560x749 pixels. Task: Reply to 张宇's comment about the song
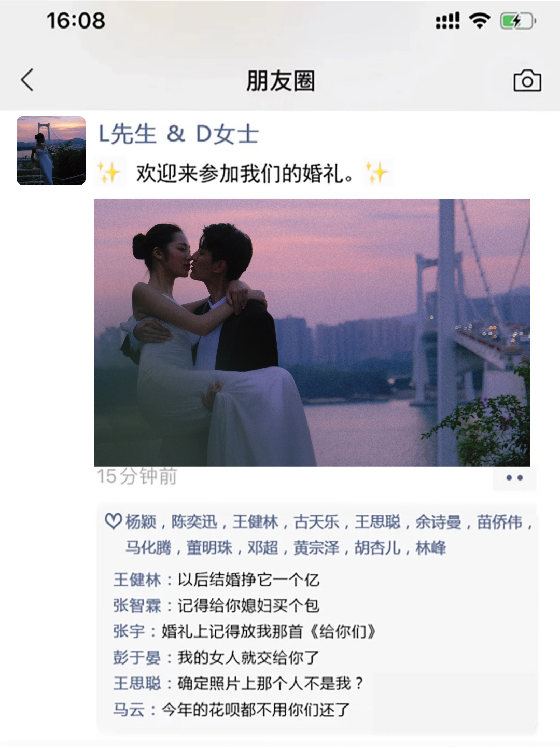[x=244, y=631]
